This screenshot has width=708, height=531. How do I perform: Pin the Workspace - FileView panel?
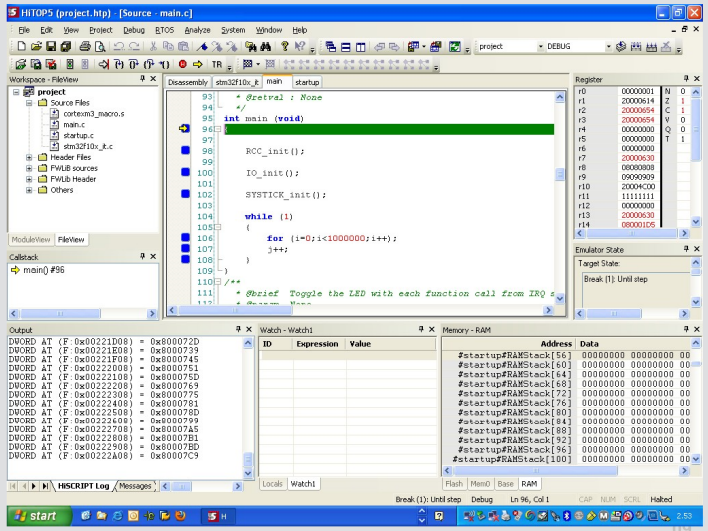point(143,79)
